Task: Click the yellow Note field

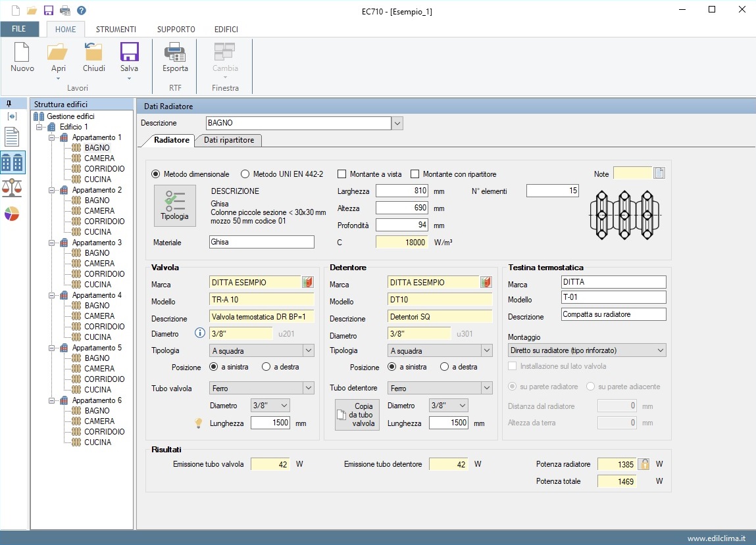Action: 632,173
